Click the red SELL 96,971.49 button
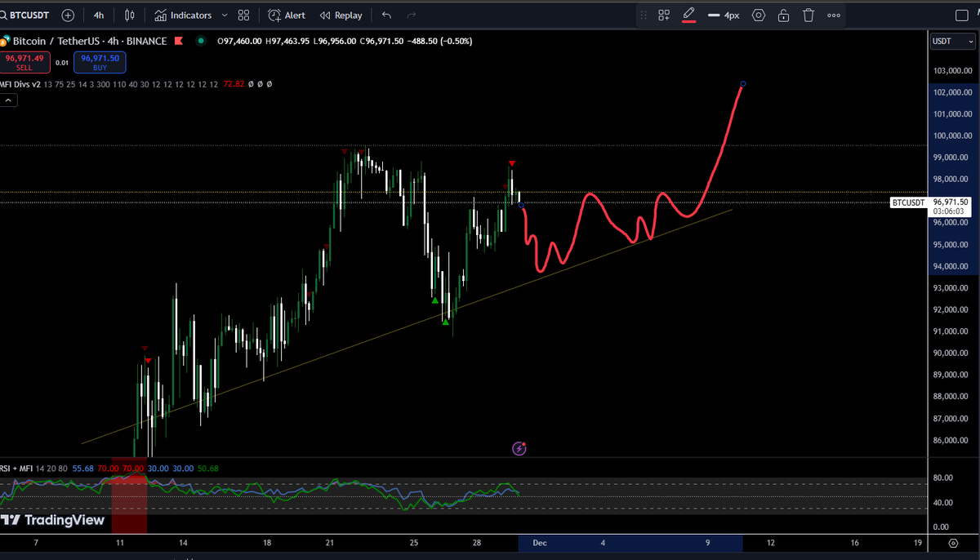Image resolution: width=980 pixels, height=560 pixels. coord(24,62)
